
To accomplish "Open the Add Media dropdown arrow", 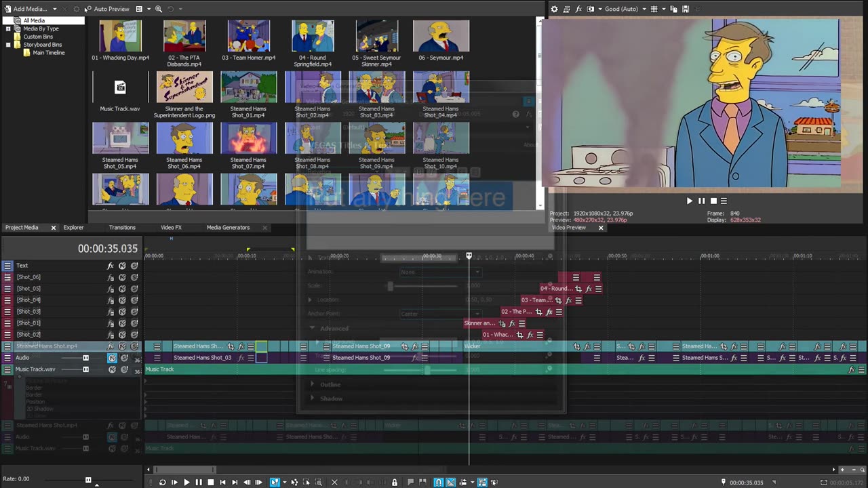I will pos(55,9).
